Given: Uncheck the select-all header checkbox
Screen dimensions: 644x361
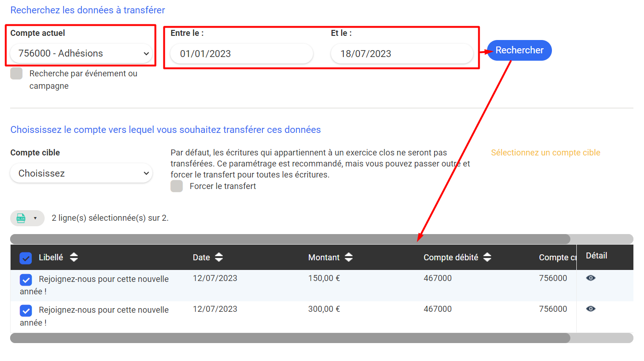Looking at the screenshot, I should pyautogui.click(x=26, y=258).
